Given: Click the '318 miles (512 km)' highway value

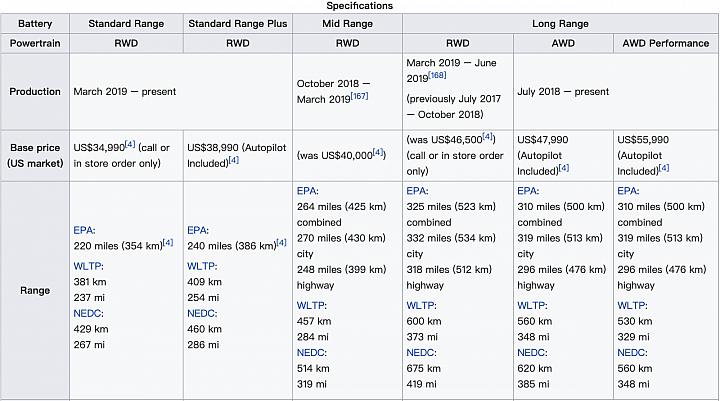Looking at the screenshot, I should (449, 270).
